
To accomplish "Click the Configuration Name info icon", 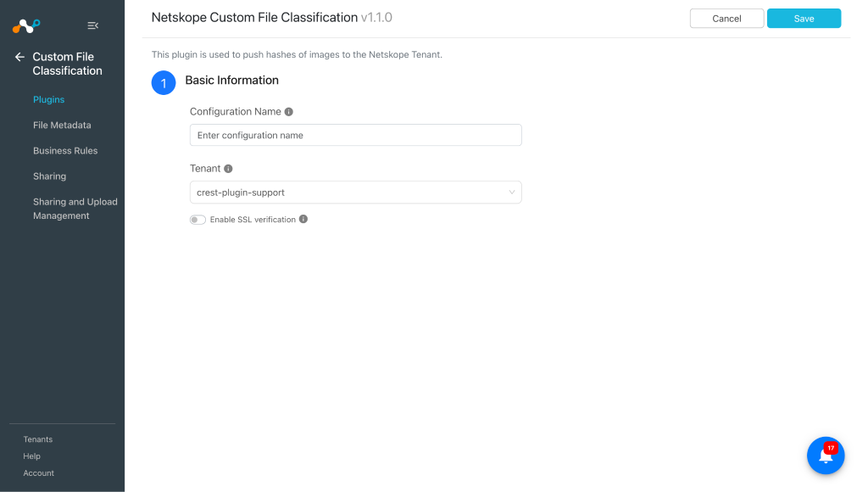I will click(288, 112).
